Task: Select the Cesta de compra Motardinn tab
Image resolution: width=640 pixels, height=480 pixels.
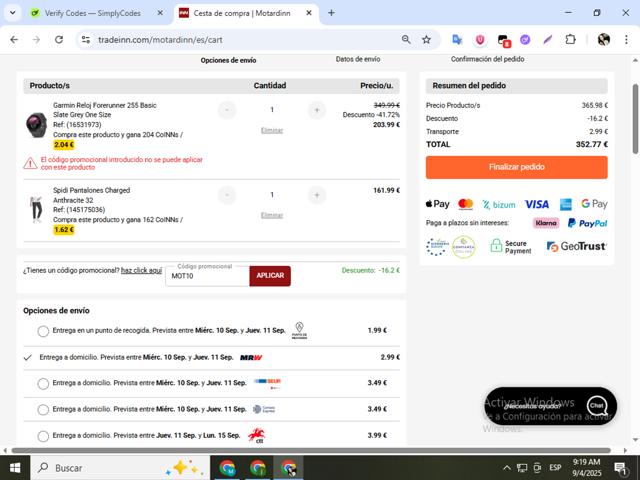Action: [x=242, y=13]
